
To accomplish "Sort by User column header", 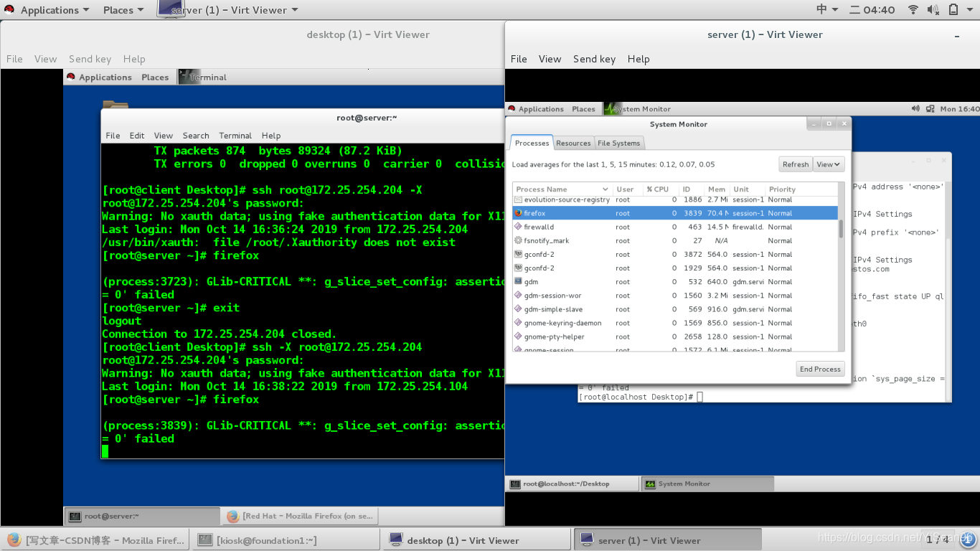I will click(627, 189).
